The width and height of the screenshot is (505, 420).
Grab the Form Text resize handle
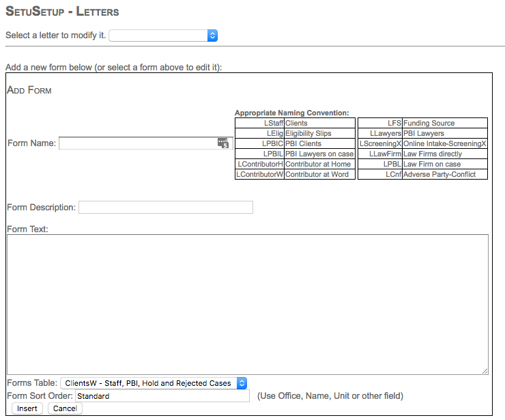(x=485, y=371)
